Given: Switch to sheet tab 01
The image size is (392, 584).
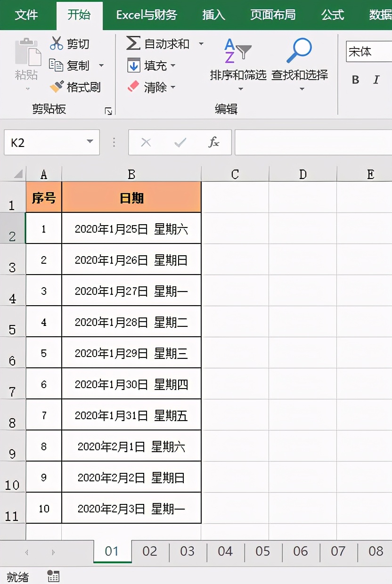Looking at the screenshot, I should (x=112, y=551).
